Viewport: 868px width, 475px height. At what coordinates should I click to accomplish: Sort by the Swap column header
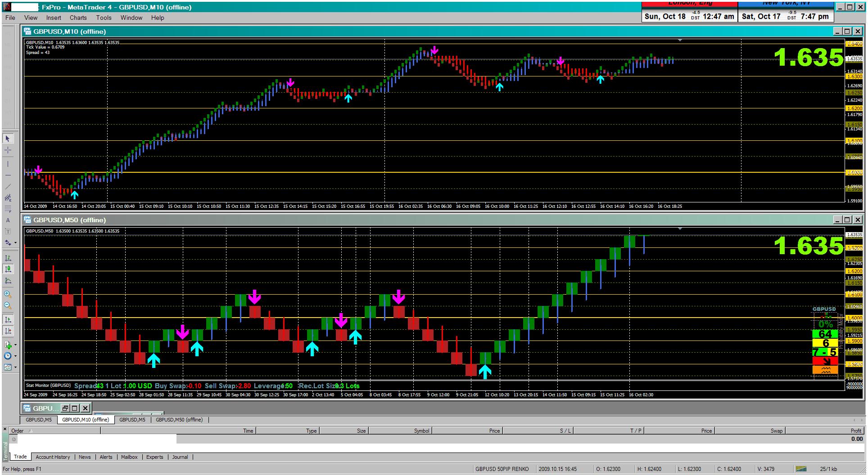[x=750, y=430]
